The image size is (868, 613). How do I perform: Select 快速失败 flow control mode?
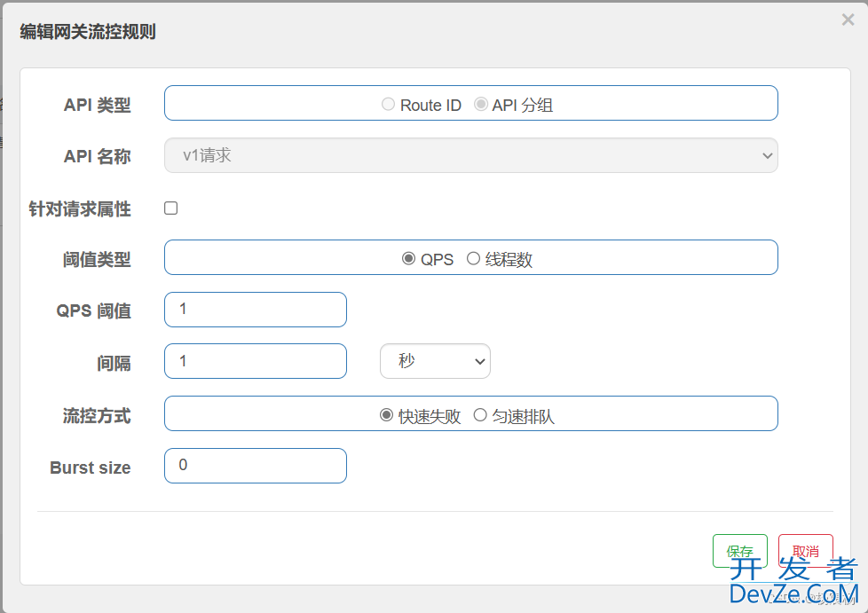tap(386, 415)
